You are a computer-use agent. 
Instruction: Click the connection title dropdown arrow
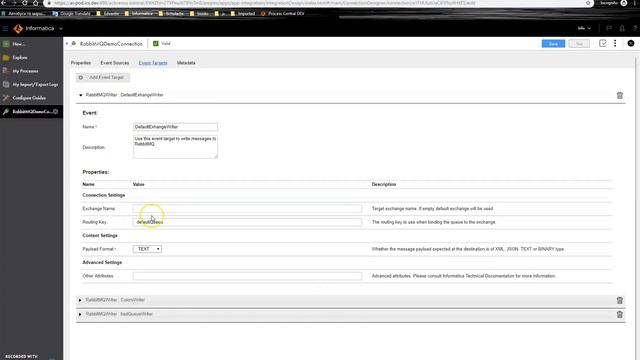67,44
